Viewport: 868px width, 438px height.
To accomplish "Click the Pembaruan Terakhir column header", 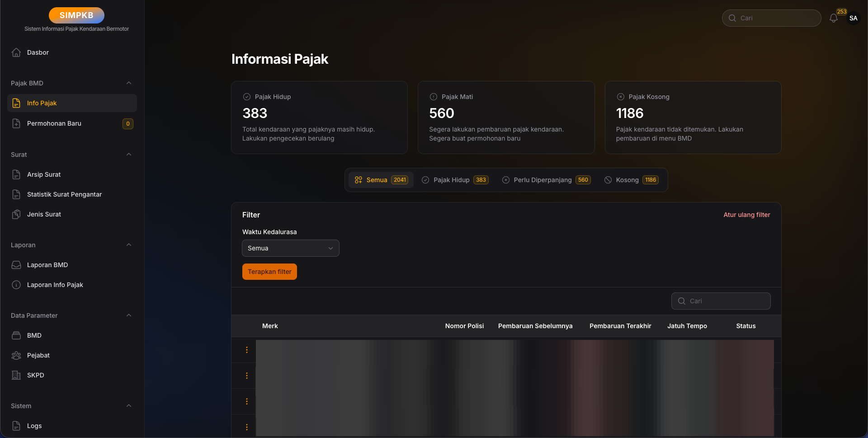I will coord(620,326).
